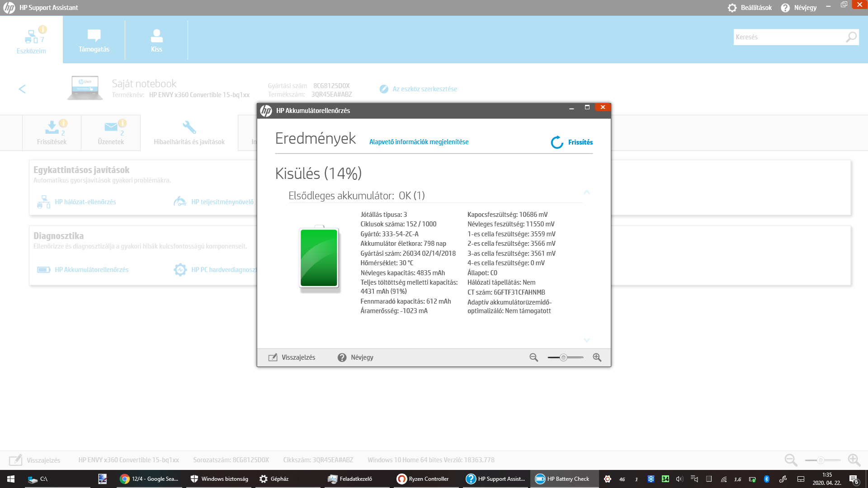
Task: Open the Üzenetek messages tab
Action: pyautogui.click(x=111, y=132)
